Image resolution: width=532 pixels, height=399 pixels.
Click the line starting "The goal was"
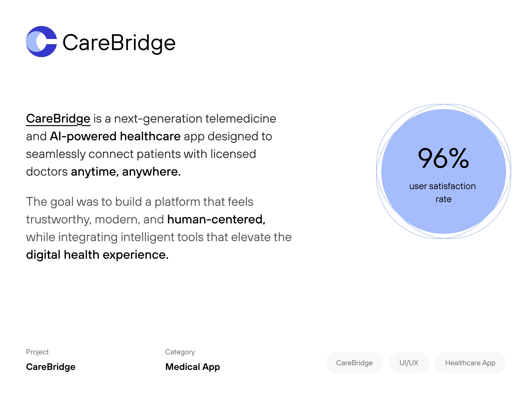[140, 202]
